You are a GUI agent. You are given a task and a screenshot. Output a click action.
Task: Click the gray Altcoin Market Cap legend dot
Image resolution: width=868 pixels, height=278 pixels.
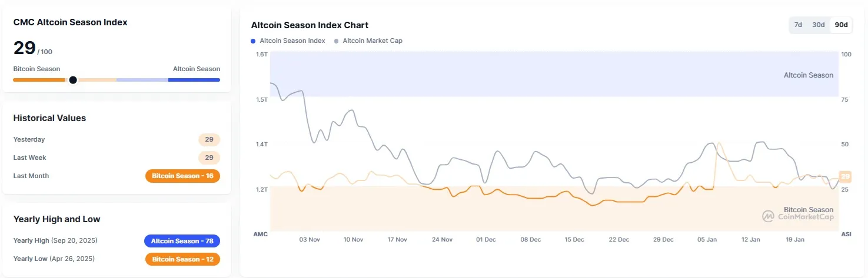coord(337,41)
